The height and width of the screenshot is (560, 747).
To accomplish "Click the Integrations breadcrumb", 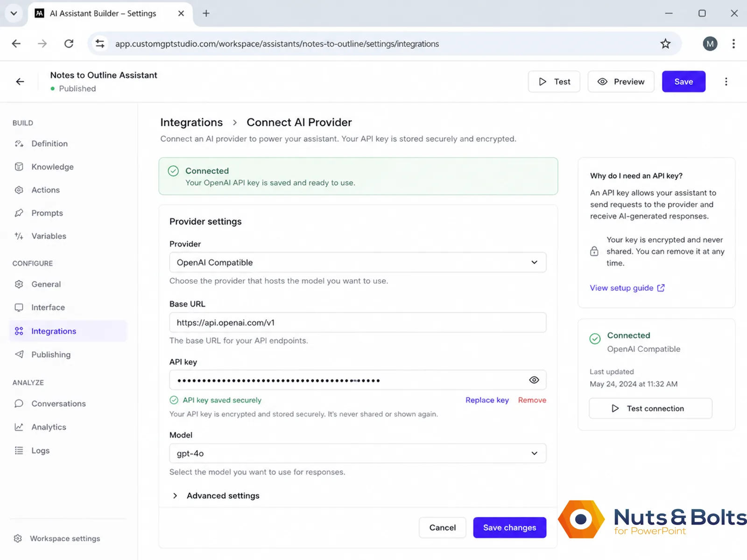I will click(191, 122).
